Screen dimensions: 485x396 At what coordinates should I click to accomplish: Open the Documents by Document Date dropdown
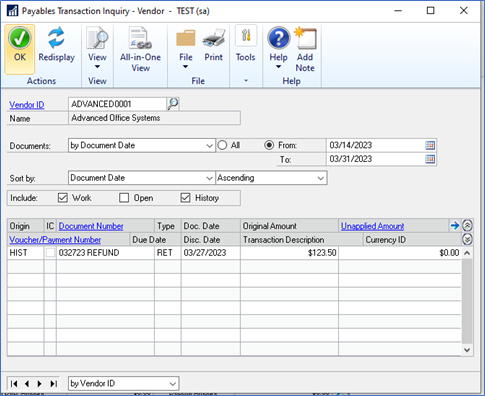[x=141, y=145]
